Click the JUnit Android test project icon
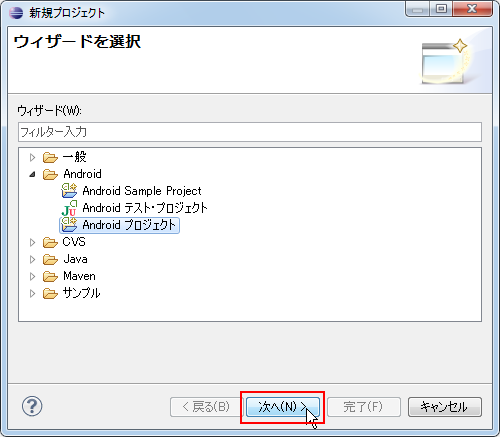The height and width of the screenshot is (437, 500). pyautogui.click(x=69, y=208)
